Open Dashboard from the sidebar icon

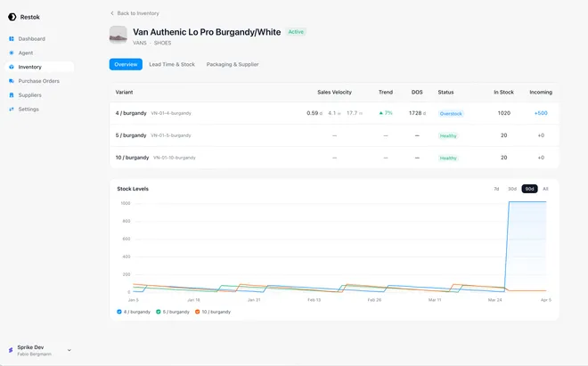[12, 39]
